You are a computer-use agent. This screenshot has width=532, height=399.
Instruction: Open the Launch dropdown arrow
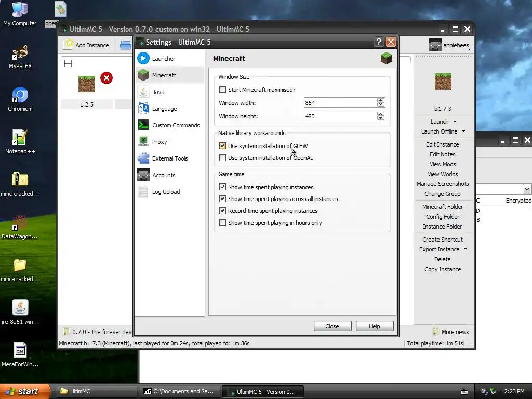(455, 122)
